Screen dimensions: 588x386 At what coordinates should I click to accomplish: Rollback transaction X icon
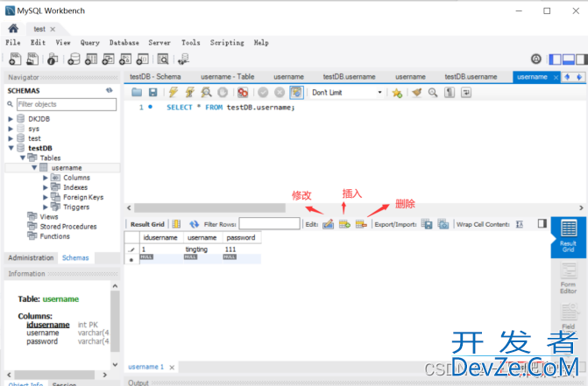[x=280, y=92]
